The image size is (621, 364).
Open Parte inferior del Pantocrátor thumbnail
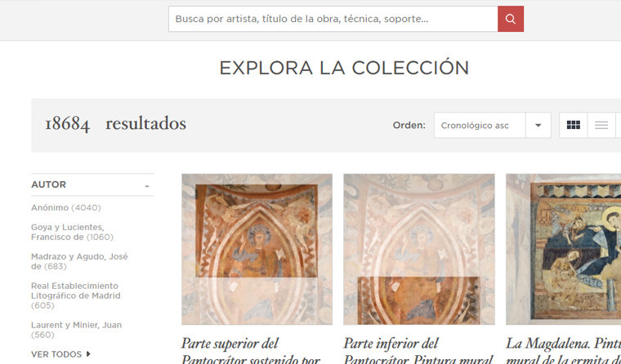(419, 249)
